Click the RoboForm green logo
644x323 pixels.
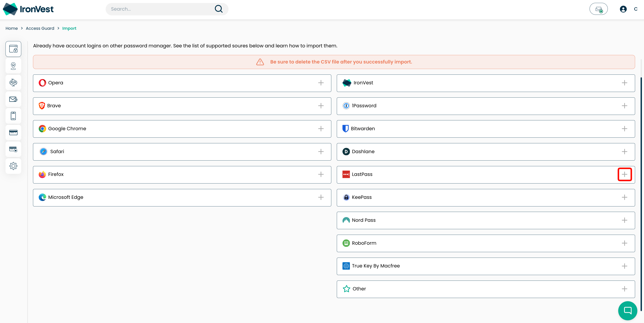click(x=346, y=243)
